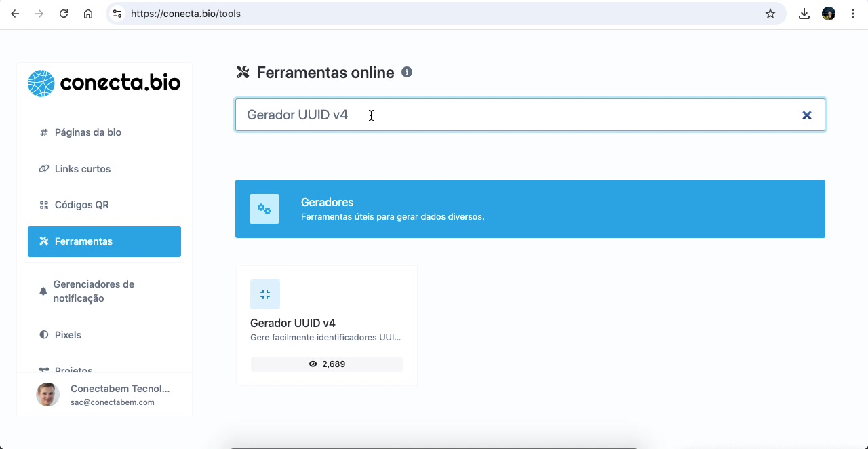Open Códigos QR using the QR icon
Image resolution: width=868 pixels, height=449 pixels.
point(44,204)
